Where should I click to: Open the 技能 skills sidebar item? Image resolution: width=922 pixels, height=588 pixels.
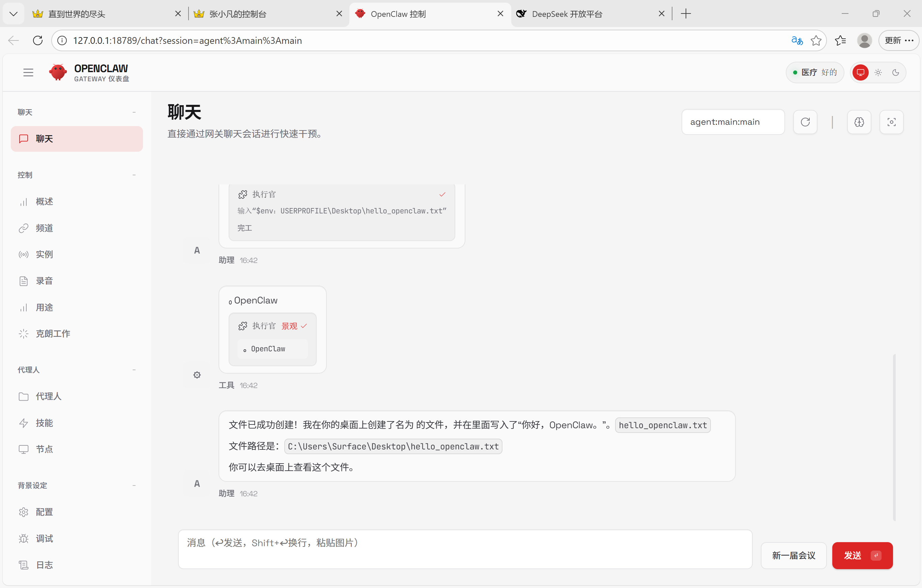coord(44,423)
